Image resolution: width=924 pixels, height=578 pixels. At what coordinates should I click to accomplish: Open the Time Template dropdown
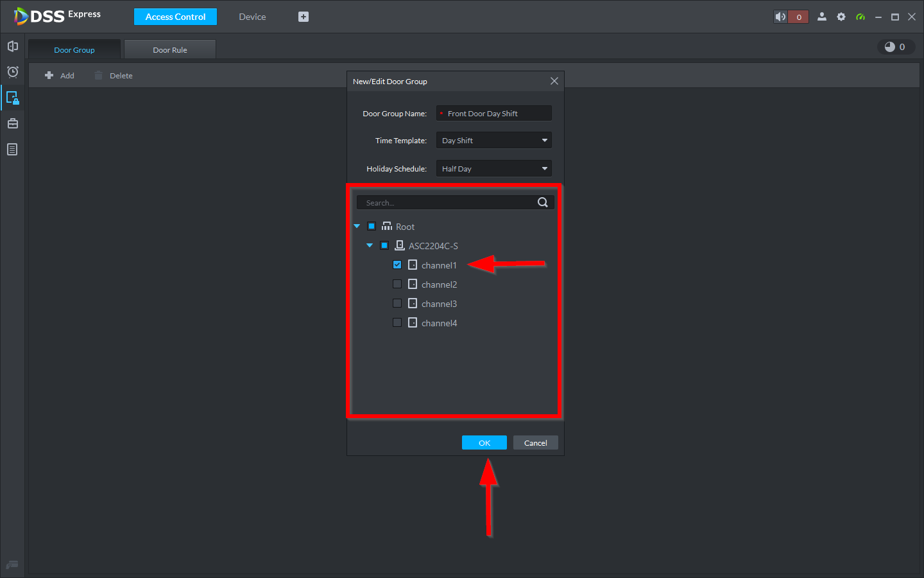(x=493, y=141)
